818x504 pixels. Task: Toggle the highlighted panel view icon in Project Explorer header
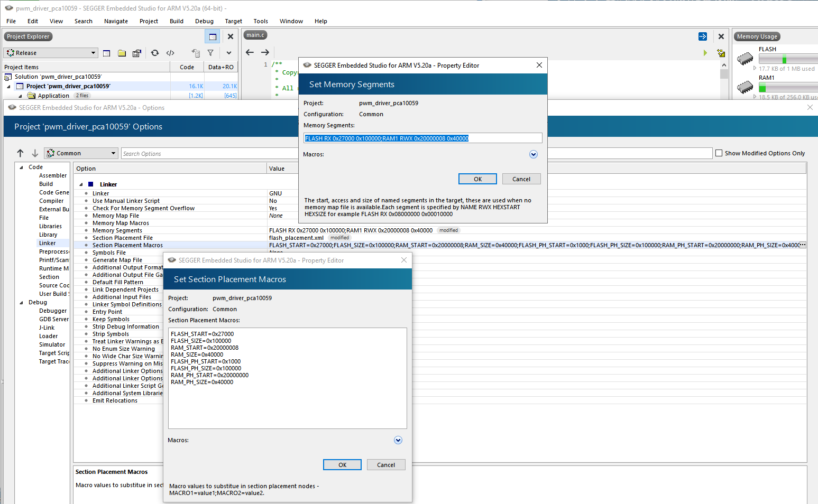tap(213, 36)
